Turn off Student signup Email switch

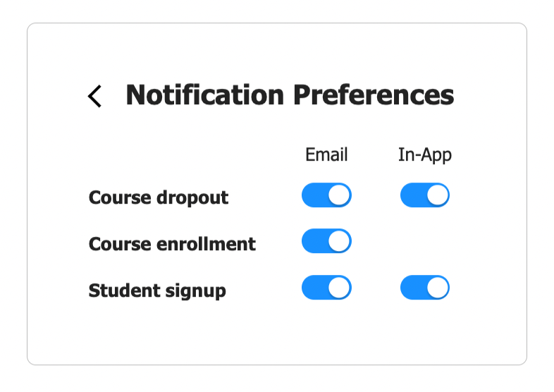pos(326,288)
